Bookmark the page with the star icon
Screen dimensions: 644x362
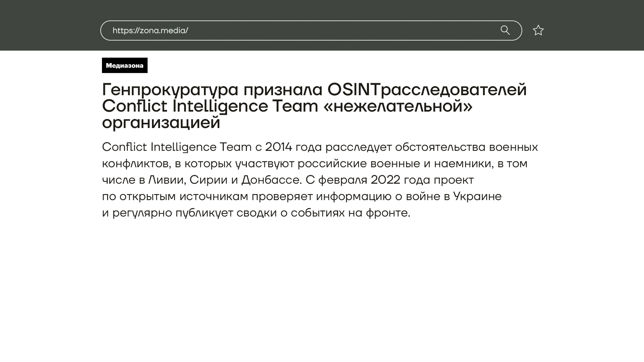(538, 31)
